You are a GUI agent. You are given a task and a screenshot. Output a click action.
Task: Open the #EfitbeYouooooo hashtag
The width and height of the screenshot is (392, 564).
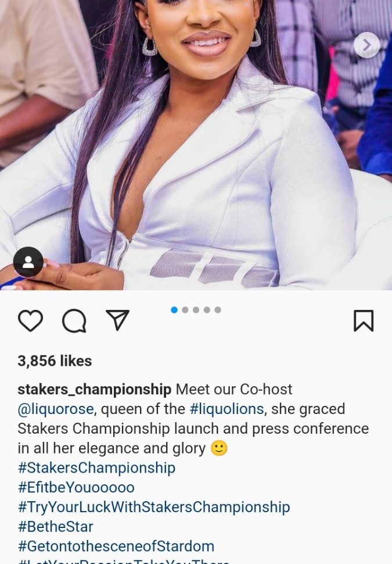[76, 487]
